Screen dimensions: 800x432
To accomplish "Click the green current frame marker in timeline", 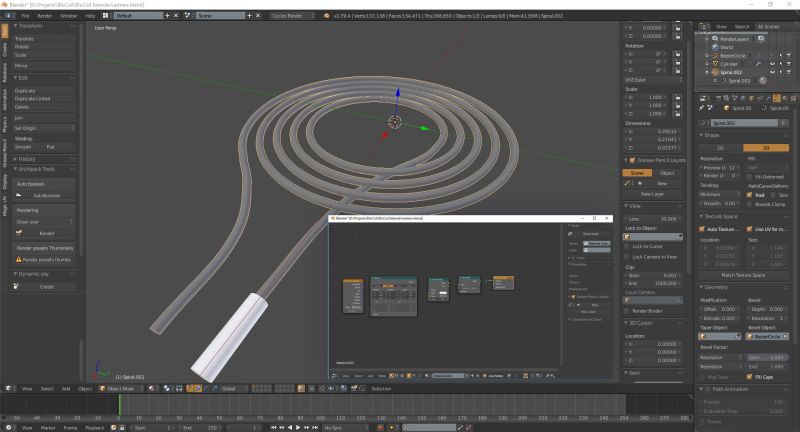I will (119, 404).
